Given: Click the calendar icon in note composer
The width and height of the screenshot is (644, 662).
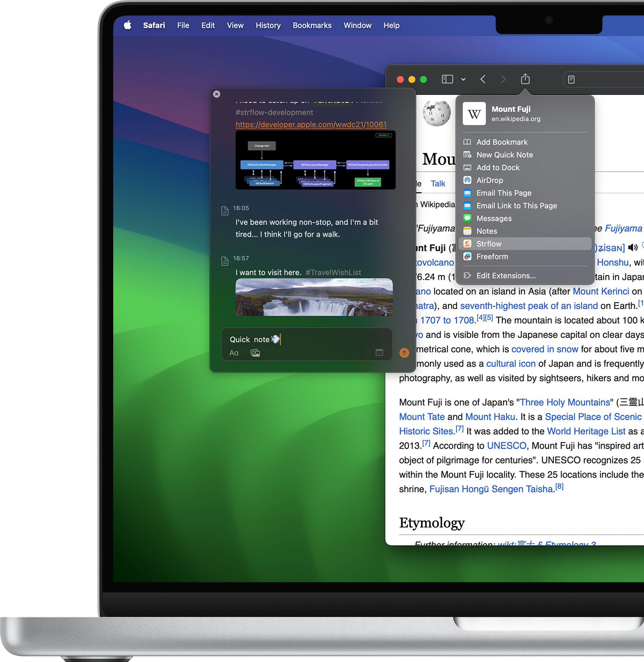Looking at the screenshot, I should pos(379,353).
